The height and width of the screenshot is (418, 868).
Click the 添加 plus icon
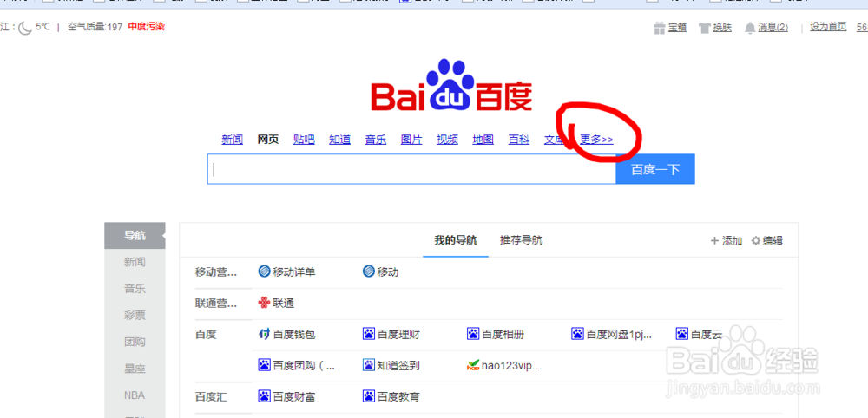click(x=714, y=240)
